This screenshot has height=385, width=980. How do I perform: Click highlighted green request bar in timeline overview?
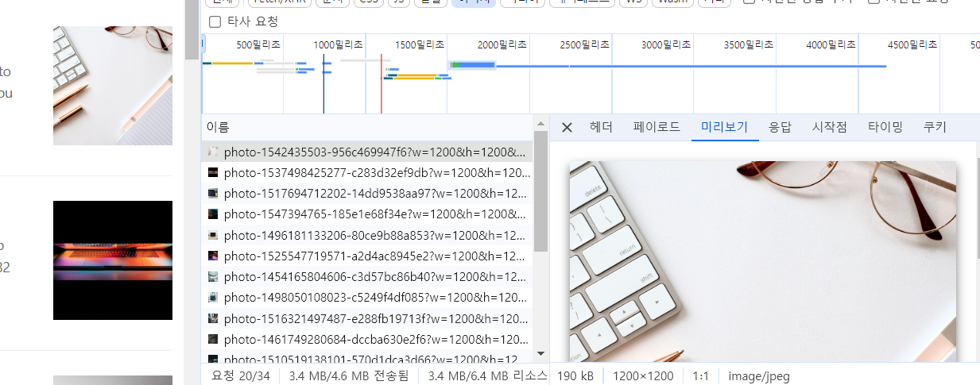click(x=472, y=64)
